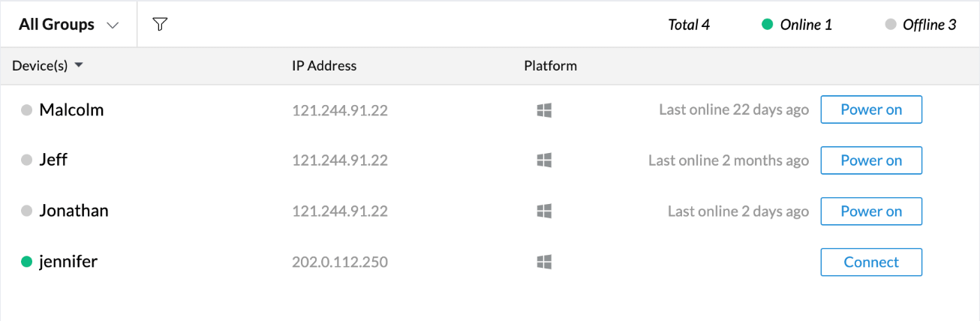Click the gray status dot beside Jonathan
980x321 pixels.
pos(26,211)
